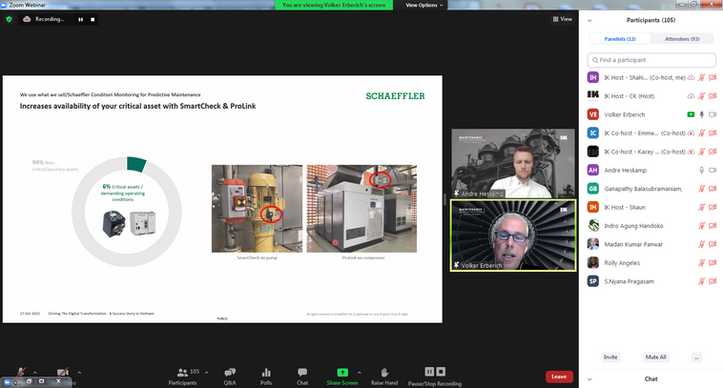Open the Chat panel header

[x=651, y=379]
